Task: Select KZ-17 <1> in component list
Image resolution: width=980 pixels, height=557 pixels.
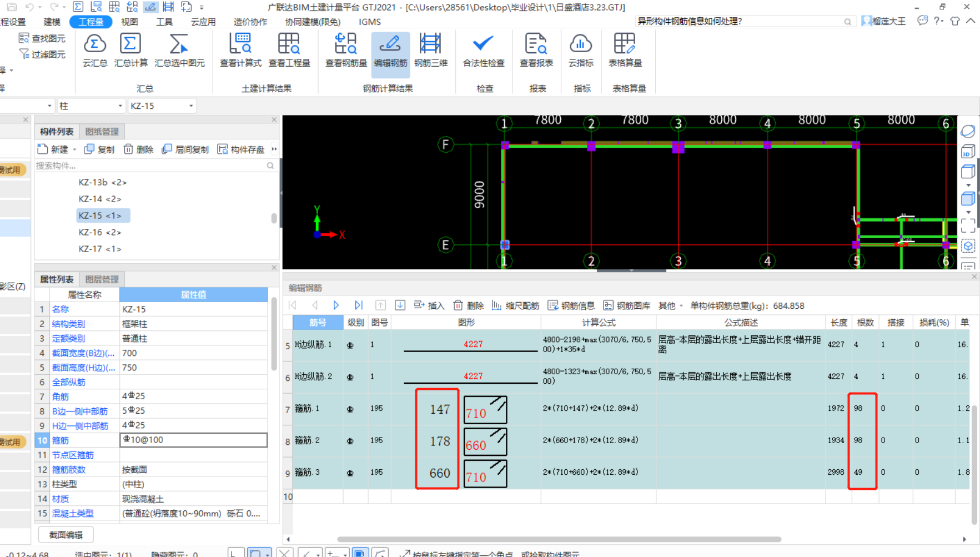Action: tap(100, 249)
